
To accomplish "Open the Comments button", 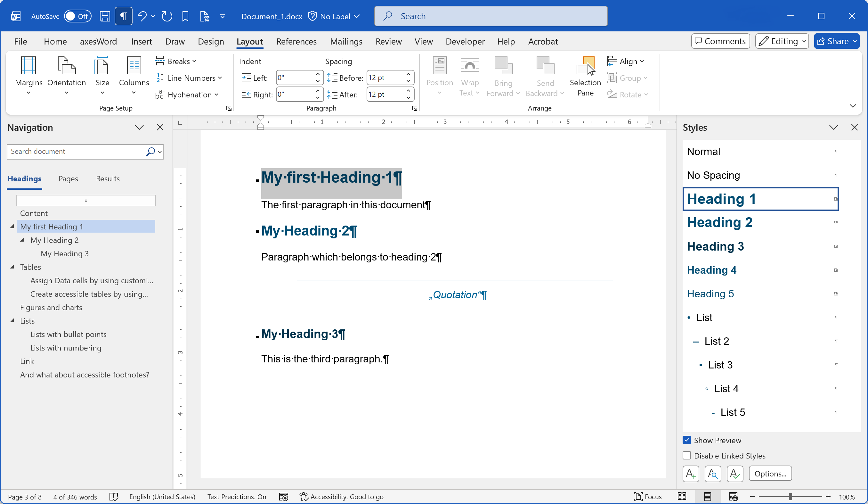I will point(720,41).
